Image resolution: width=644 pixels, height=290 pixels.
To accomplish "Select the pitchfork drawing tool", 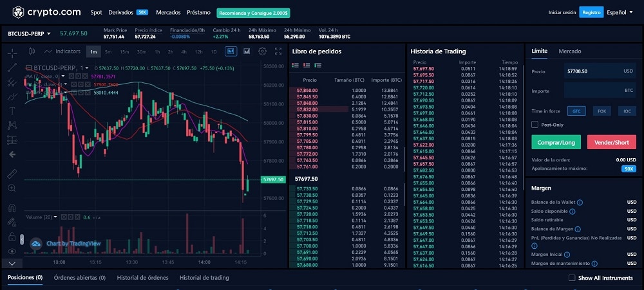I will (12, 82).
